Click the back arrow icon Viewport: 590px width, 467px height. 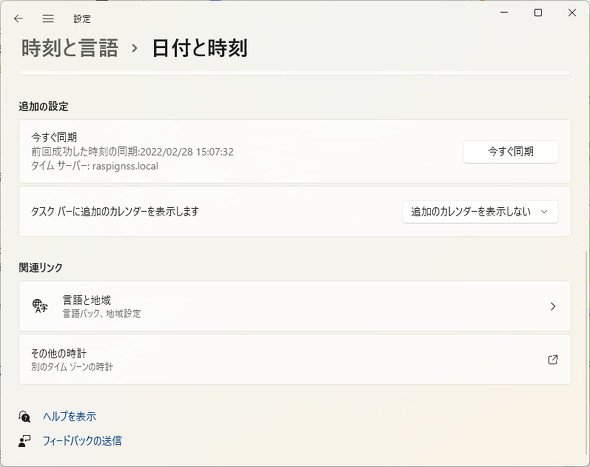(x=18, y=19)
